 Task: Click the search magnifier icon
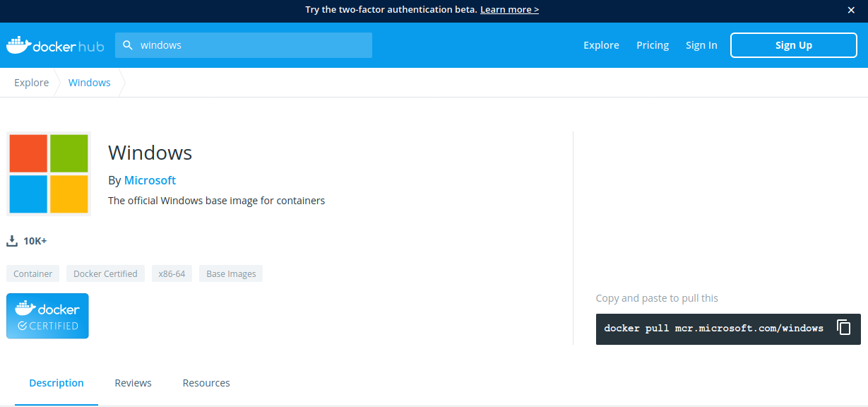pyautogui.click(x=128, y=45)
